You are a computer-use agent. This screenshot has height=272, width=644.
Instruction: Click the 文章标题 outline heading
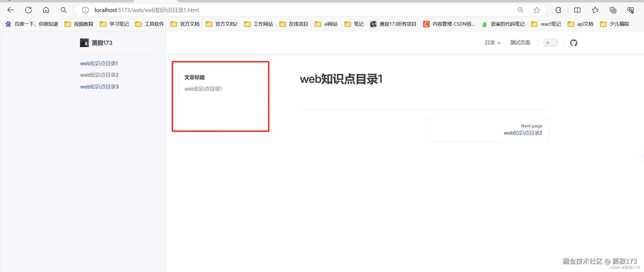195,77
